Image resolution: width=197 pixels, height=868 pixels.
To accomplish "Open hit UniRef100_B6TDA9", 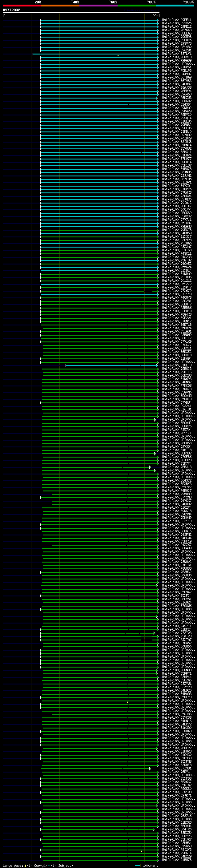I will tap(176, 78).
